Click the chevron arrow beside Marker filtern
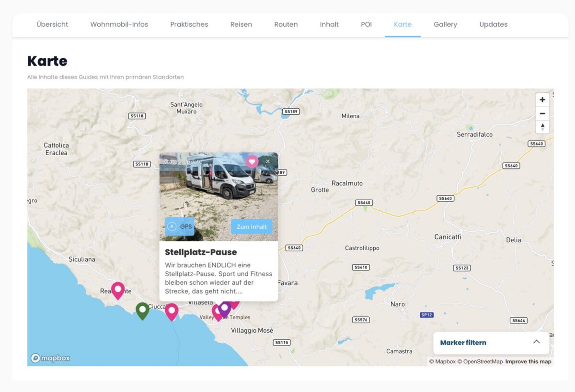The width and height of the screenshot is (575, 392). (536, 342)
